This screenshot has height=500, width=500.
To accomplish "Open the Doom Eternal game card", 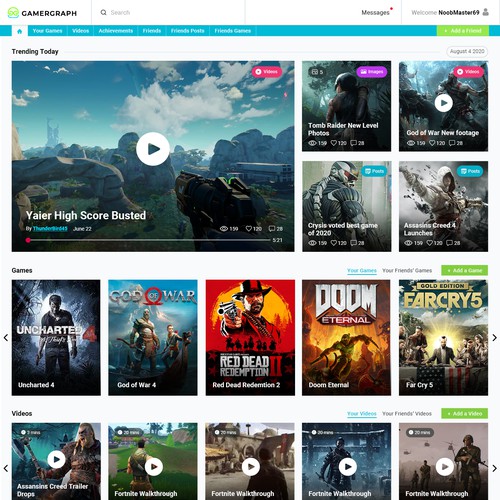I will point(346,338).
